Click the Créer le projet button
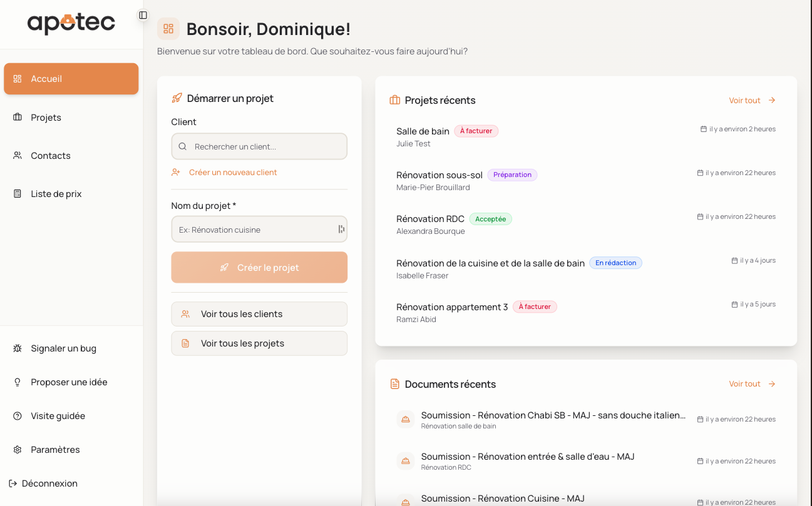The height and width of the screenshot is (506, 812). (259, 268)
